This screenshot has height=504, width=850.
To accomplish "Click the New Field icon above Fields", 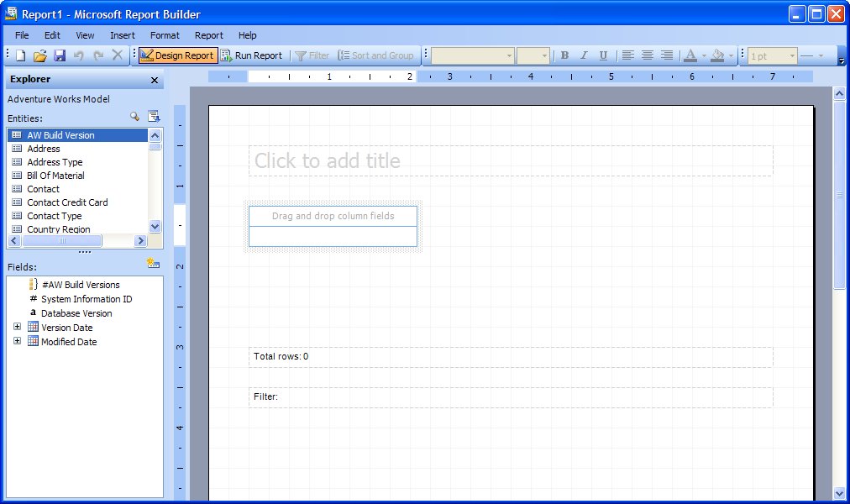I will pyautogui.click(x=153, y=264).
